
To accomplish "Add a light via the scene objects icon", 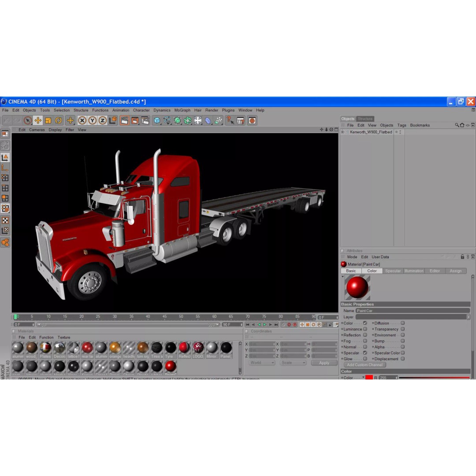I will point(197,120).
